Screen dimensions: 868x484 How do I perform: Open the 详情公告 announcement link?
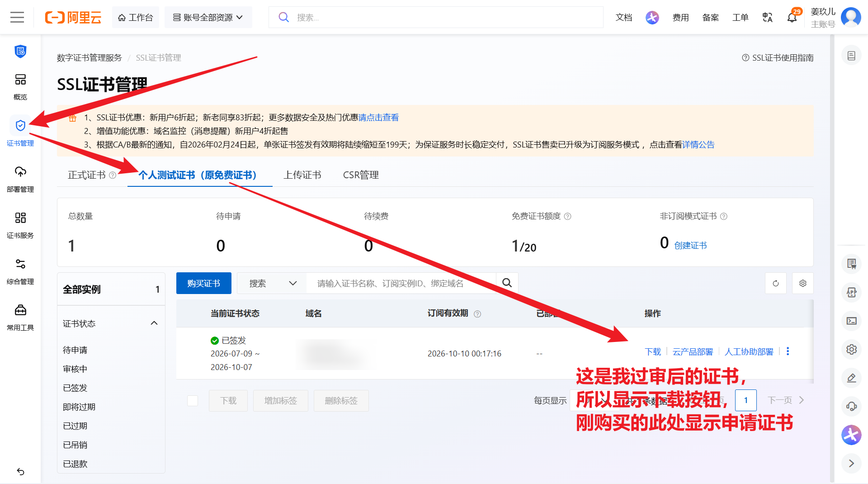(698, 145)
